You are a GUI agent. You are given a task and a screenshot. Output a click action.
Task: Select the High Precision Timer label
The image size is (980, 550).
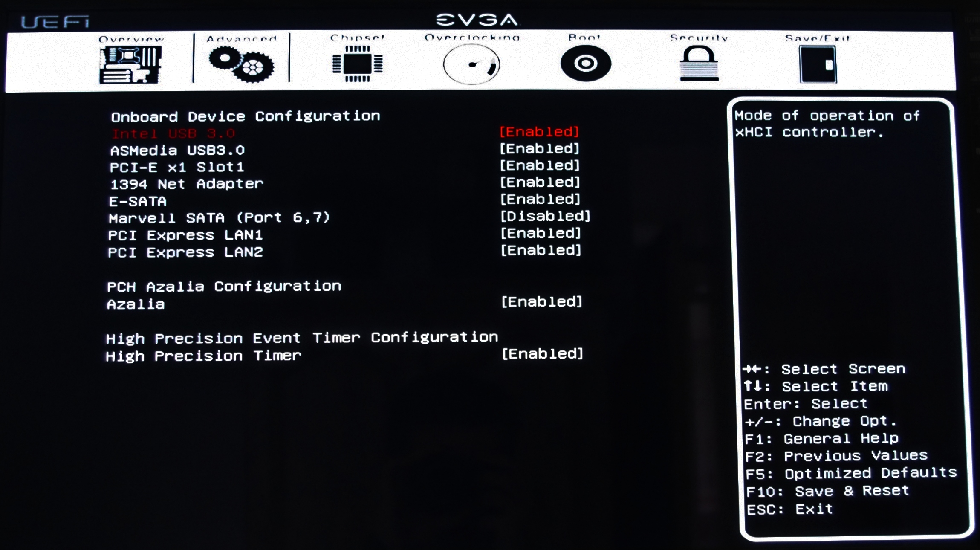click(x=203, y=356)
